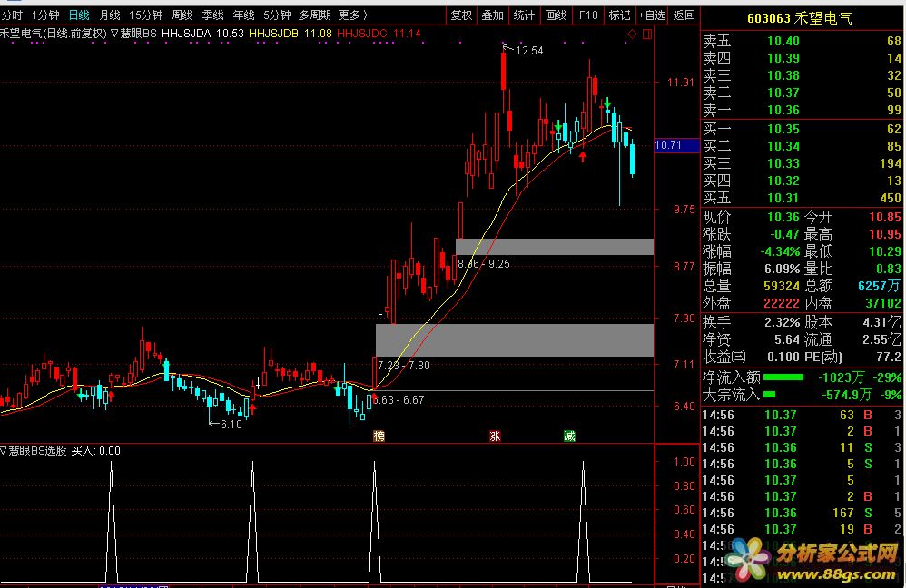906x588 pixels.
Task: Click the 买三 row at 10.33
Action: (x=803, y=163)
